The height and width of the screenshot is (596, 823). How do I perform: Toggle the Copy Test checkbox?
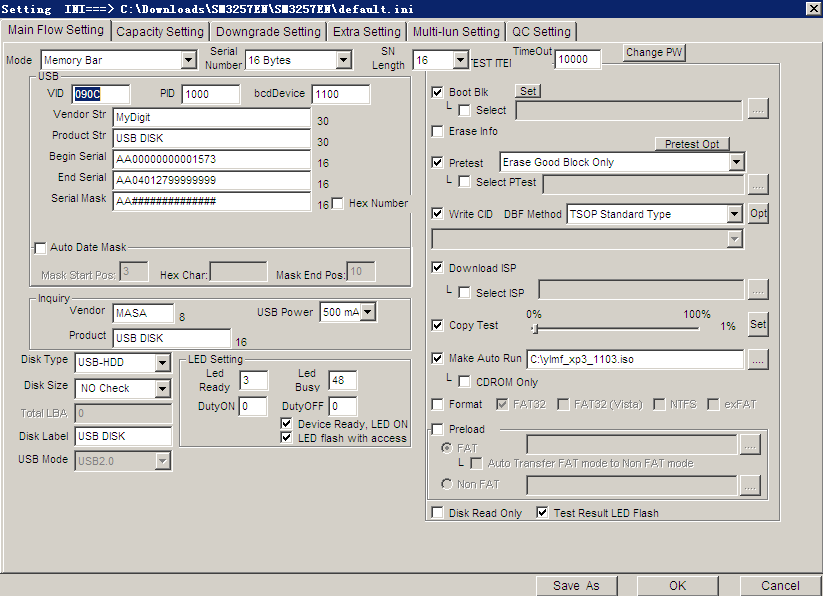coord(437,325)
